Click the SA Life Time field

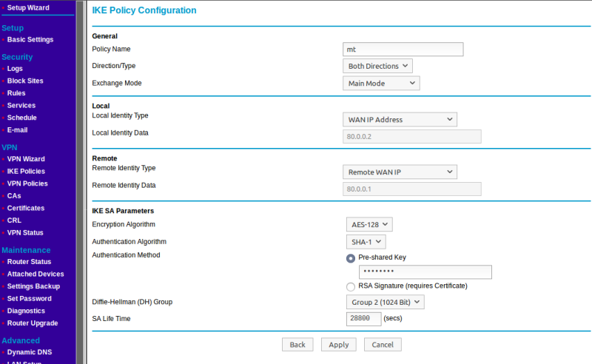point(363,318)
